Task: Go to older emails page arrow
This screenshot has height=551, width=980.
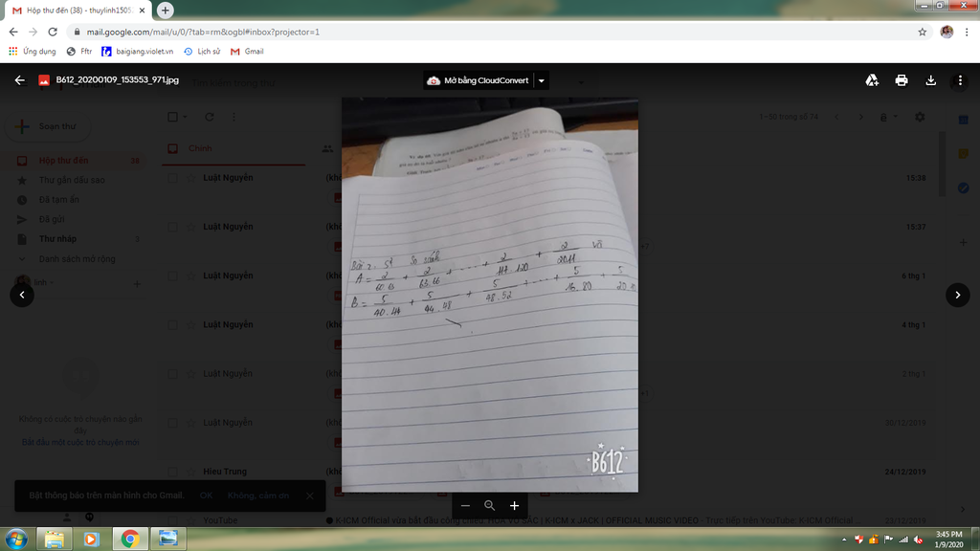Action: point(860,117)
